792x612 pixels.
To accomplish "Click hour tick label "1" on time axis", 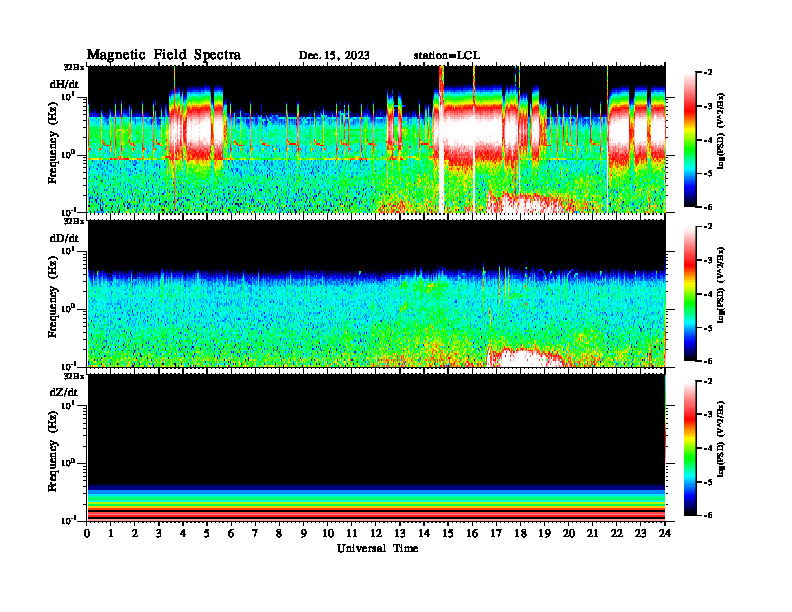I will [111, 533].
